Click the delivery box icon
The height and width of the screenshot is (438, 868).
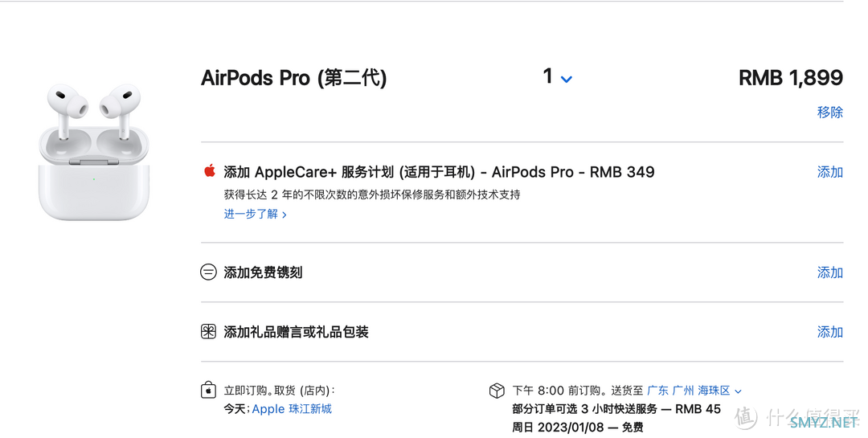pos(497,391)
